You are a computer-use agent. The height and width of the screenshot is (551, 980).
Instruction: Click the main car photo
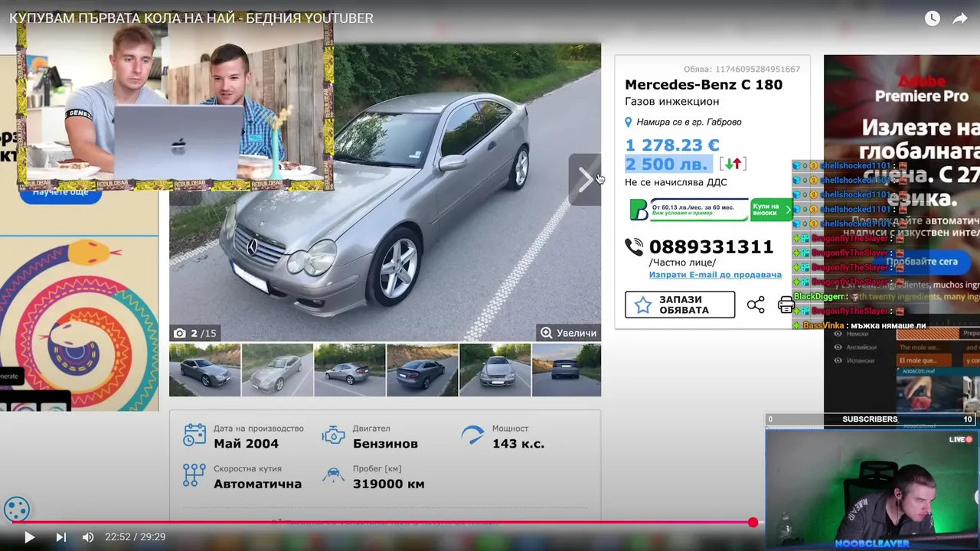(x=385, y=192)
